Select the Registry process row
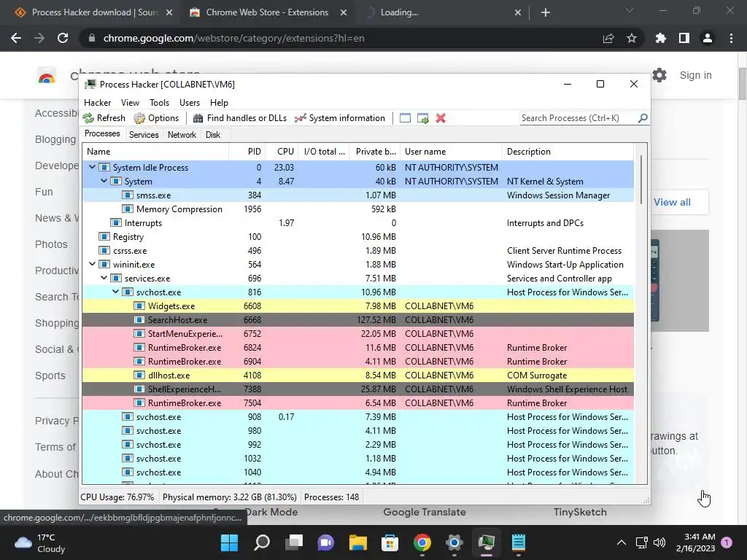Viewport: 747px width, 560px height. click(x=357, y=237)
